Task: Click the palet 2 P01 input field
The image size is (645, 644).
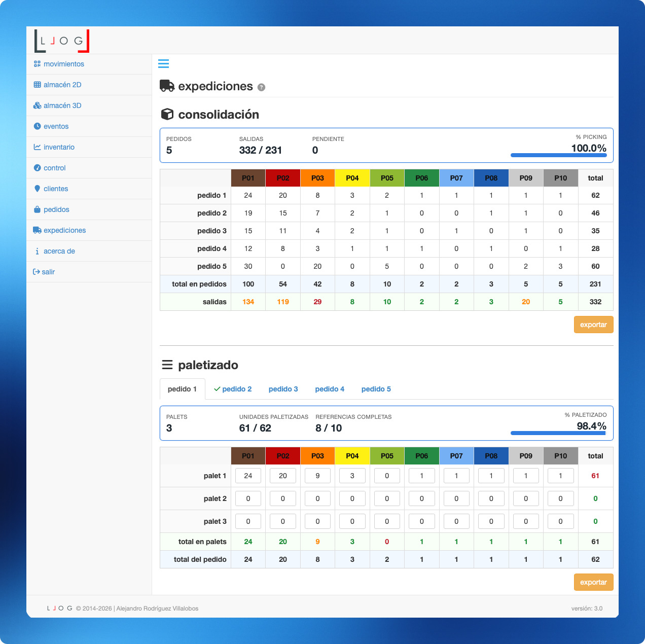Action: click(x=248, y=498)
